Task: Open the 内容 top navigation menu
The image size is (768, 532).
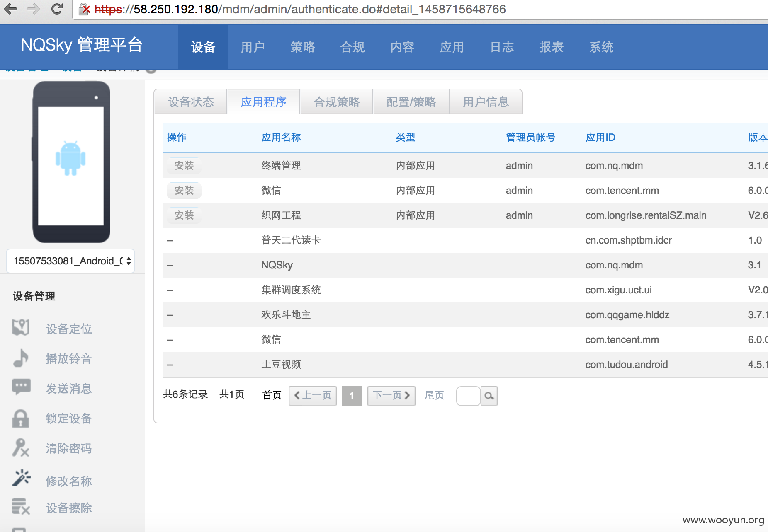Action: (x=402, y=47)
